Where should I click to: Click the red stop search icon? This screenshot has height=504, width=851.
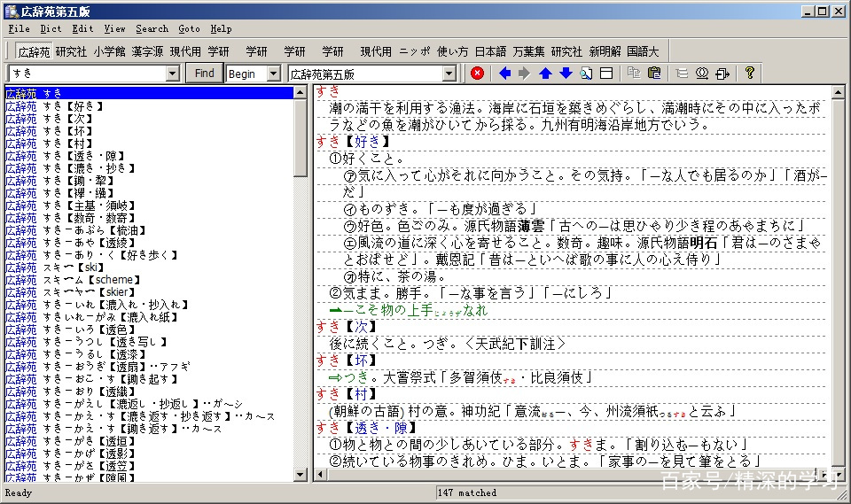[x=477, y=74]
